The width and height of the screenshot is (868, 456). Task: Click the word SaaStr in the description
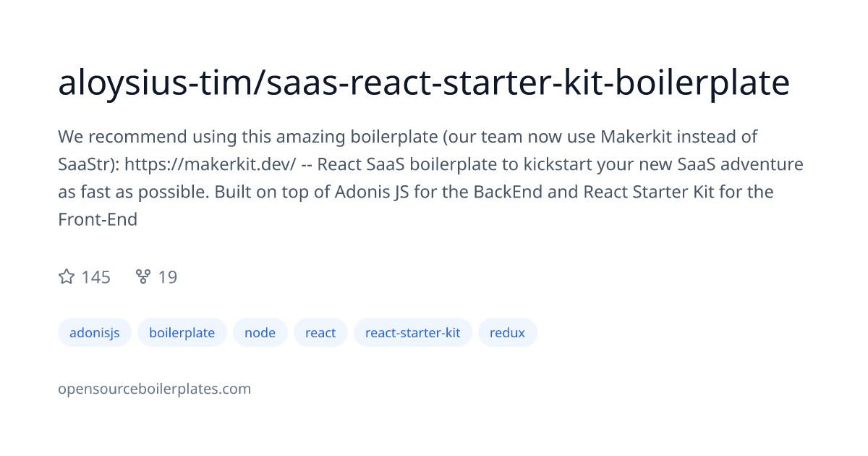tap(86, 164)
